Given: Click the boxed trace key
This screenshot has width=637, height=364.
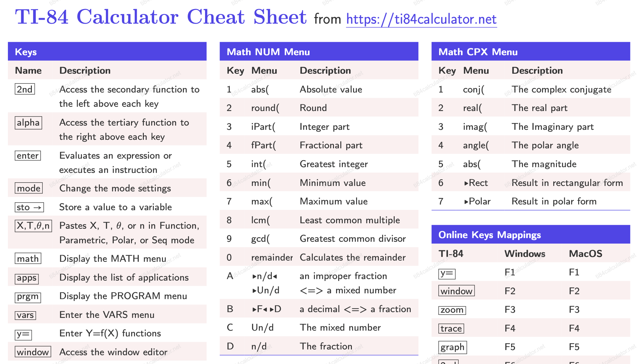Looking at the screenshot, I should pyautogui.click(x=451, y=329).
